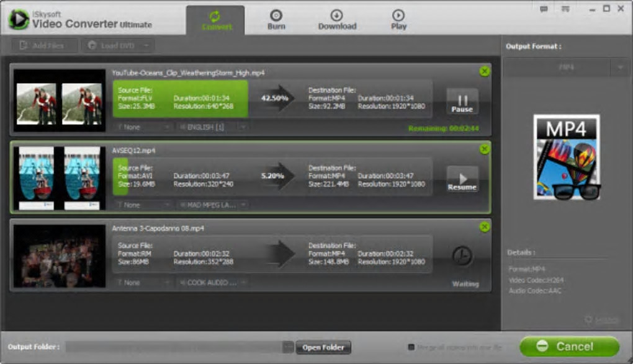Pause the YouTube-Oceans conversion
The image size is (633, 364).
(x=462, y=102)
